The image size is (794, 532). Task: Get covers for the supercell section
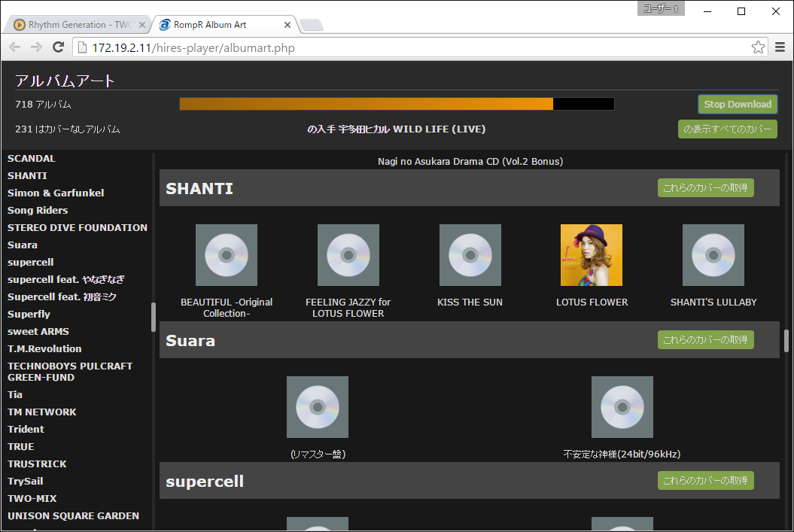705,480
